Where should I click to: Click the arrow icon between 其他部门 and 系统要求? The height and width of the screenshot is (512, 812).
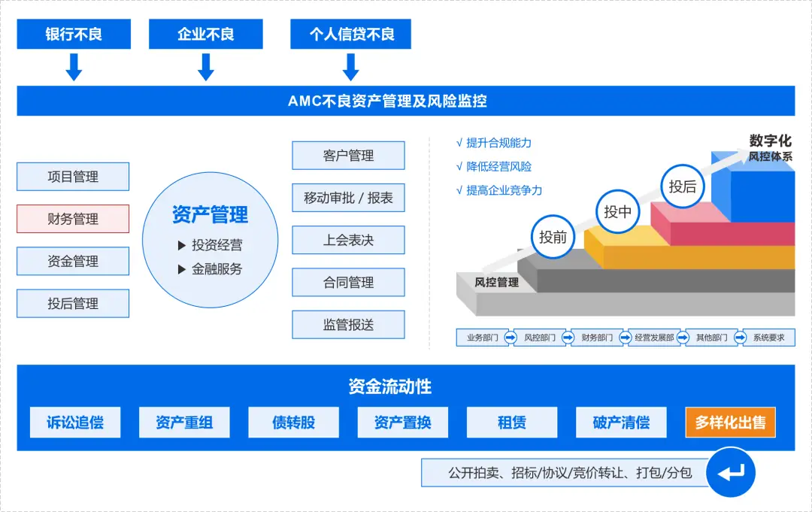pos(741,338)
